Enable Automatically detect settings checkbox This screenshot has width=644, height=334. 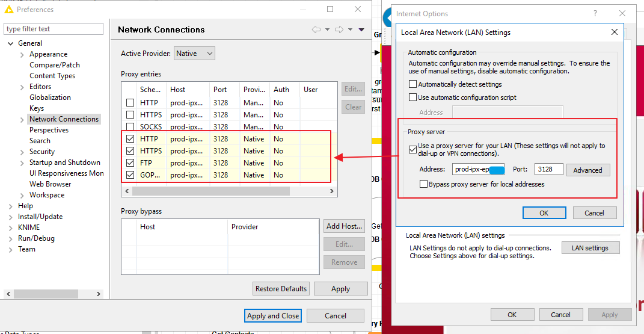(x=412, y=84)
